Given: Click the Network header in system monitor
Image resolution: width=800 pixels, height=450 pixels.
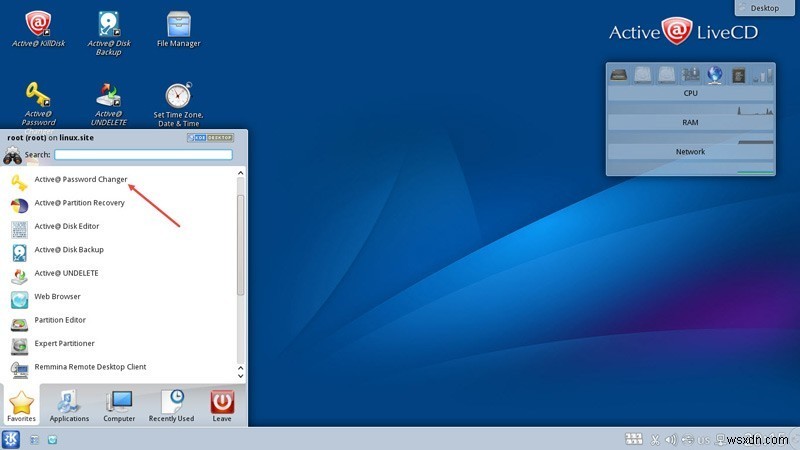Looking at the screenshot, I should click(690, 152).
